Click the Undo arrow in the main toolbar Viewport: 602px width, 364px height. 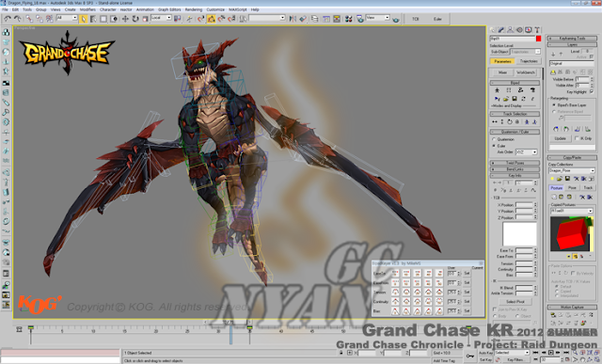tap(8, 19)
